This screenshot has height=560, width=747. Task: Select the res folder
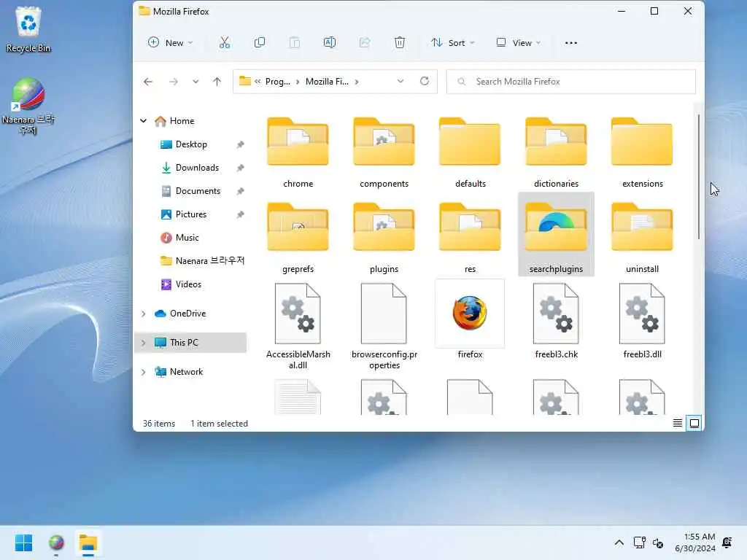(470, 238)
